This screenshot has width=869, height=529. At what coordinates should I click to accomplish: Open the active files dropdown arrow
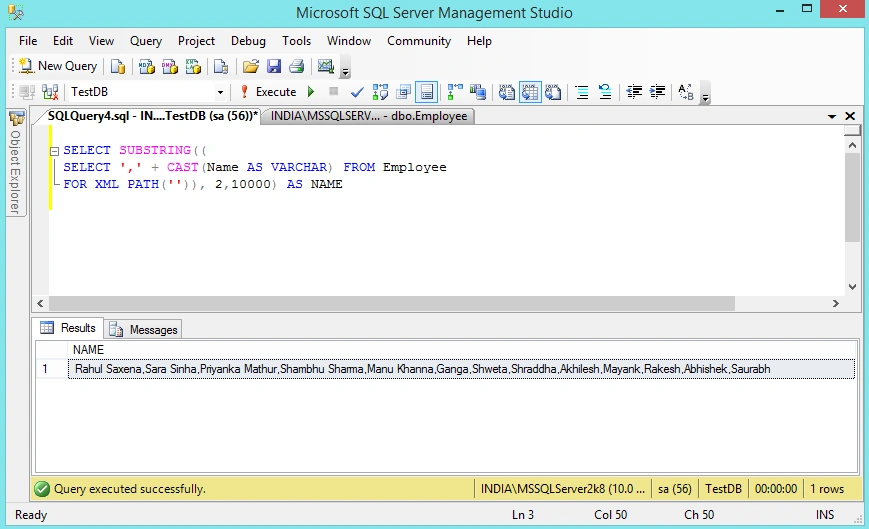831,116
